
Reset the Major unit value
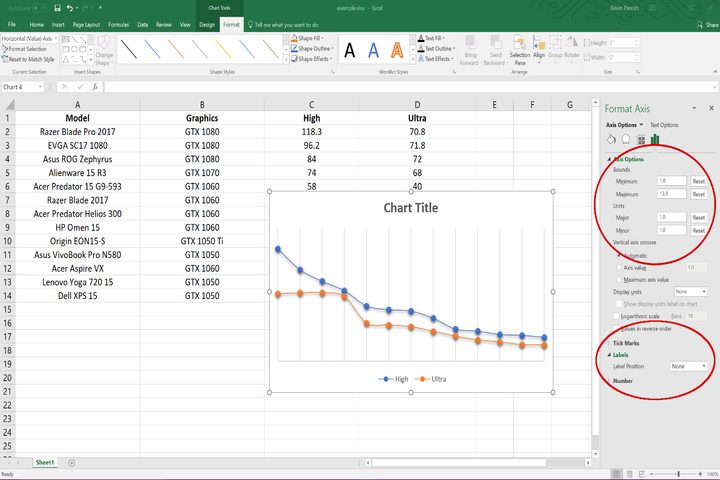pos(698,217)
